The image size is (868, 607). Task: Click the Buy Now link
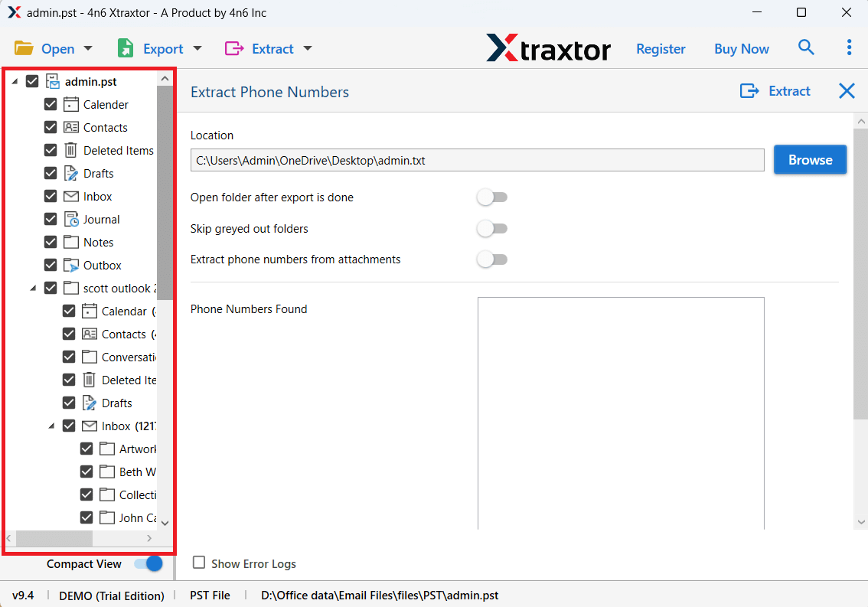(741, 48)
